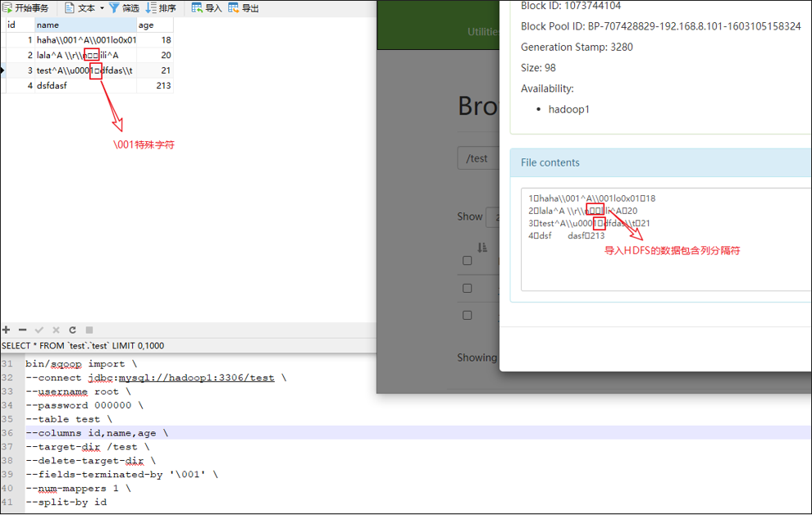Click code line '--num-mappers 1 \'
Image resolution: width=812 pixels, height=515 pixels.
[x=78, y=489]
